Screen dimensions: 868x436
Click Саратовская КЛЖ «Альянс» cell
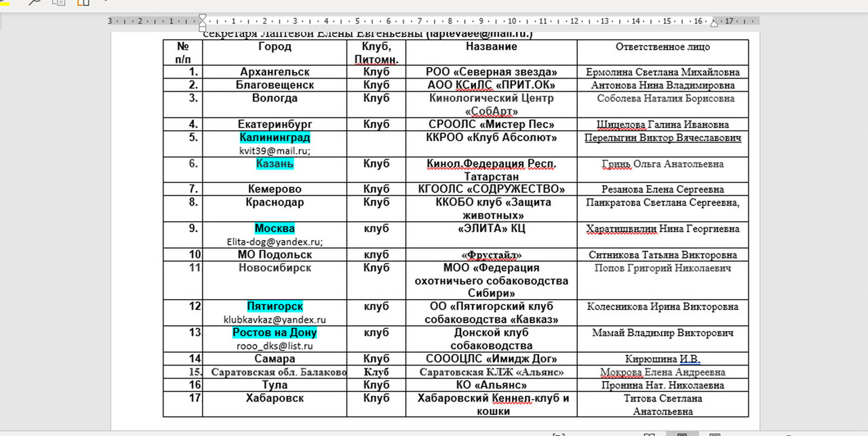[492, 372]
